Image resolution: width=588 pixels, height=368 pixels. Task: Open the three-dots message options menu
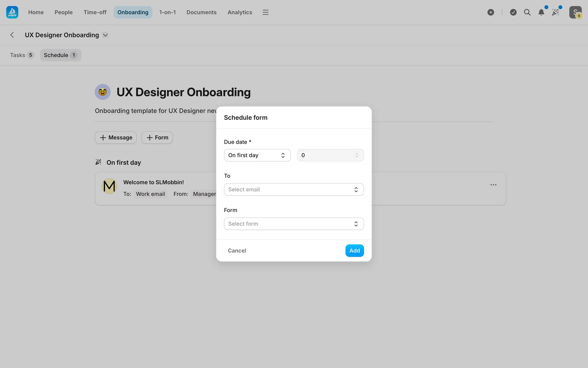coord(493,185)
